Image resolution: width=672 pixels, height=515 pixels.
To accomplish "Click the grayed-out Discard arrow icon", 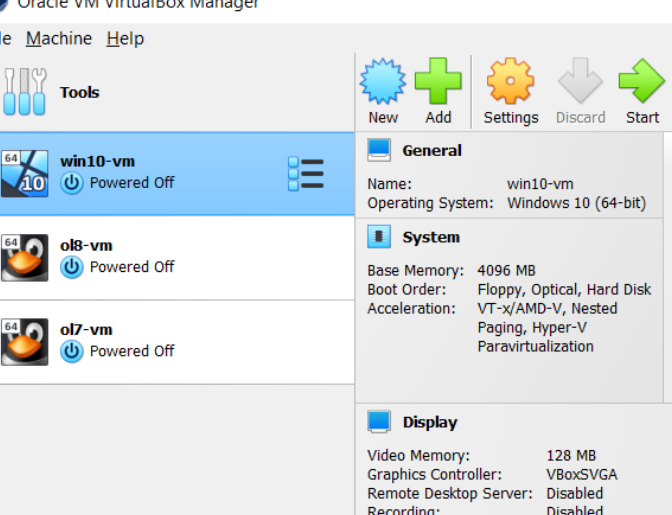I will tap(580, 81).
